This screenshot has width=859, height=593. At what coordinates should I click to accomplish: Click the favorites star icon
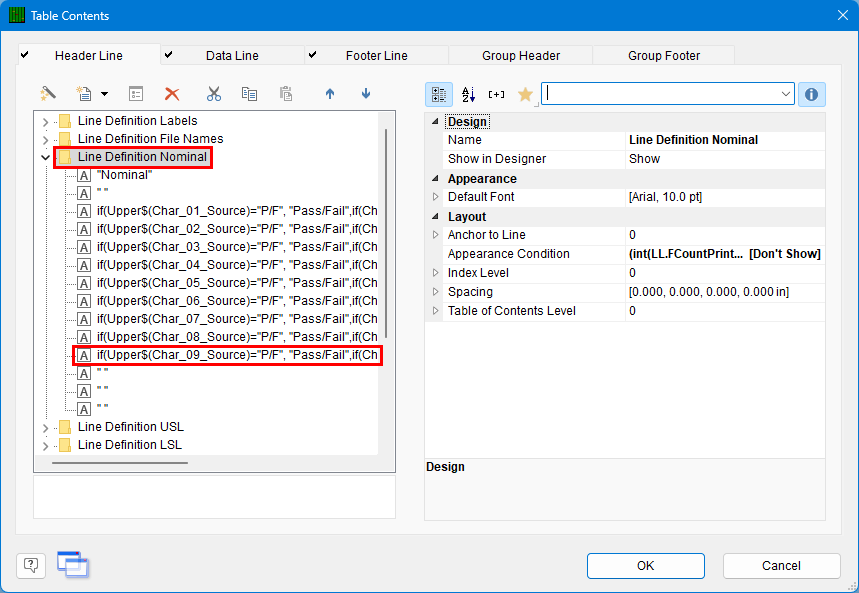tap(525, 94)
